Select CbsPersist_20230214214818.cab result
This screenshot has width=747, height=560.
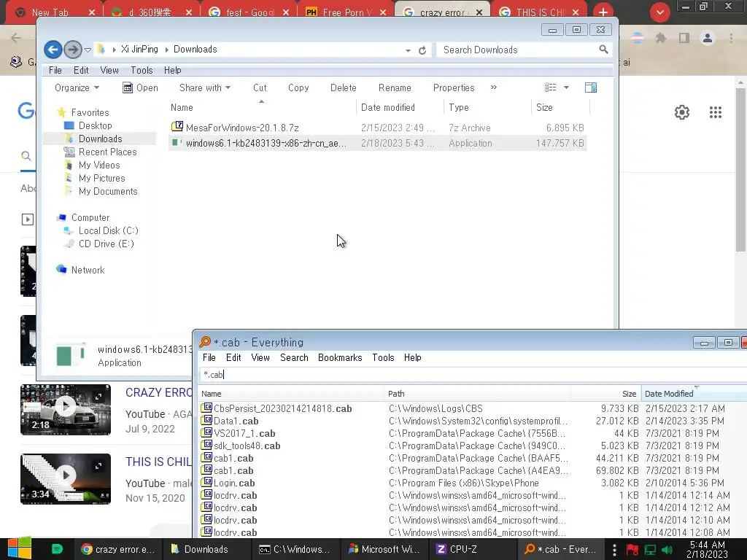(473, 408)
